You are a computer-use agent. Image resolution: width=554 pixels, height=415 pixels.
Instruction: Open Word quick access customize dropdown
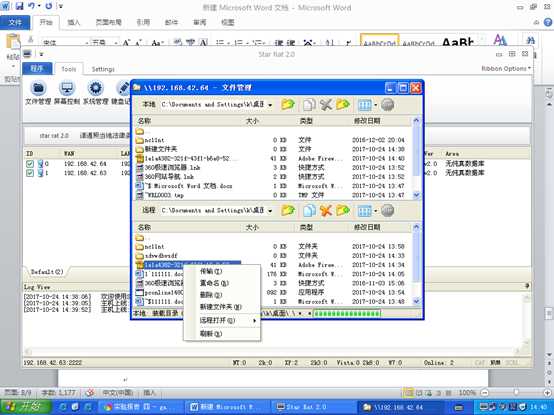click(61, 6)
